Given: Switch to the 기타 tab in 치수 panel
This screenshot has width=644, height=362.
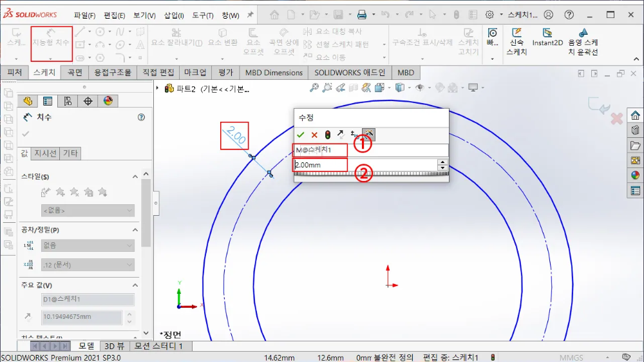Looking at the screenshot, I should [70, 153].
